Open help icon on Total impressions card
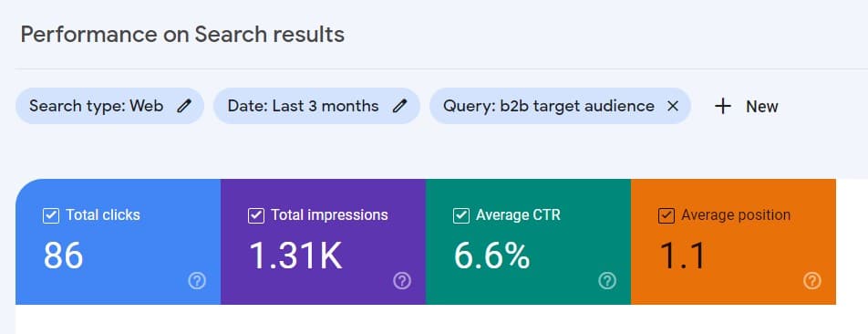The width and height of the screenshot is (868, 334). [x=402, y=281]
